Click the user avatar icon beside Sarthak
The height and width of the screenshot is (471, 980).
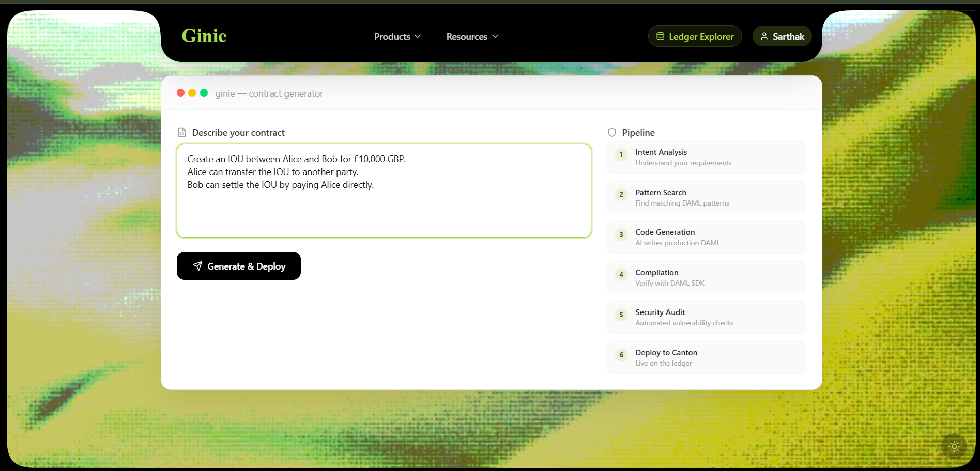[764, 36]
